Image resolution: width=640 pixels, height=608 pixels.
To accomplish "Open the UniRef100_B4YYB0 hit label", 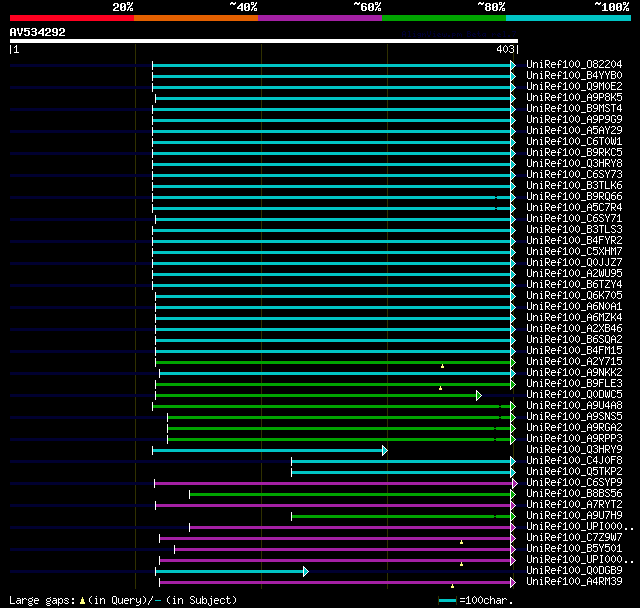I will click(x=574, y=75).
